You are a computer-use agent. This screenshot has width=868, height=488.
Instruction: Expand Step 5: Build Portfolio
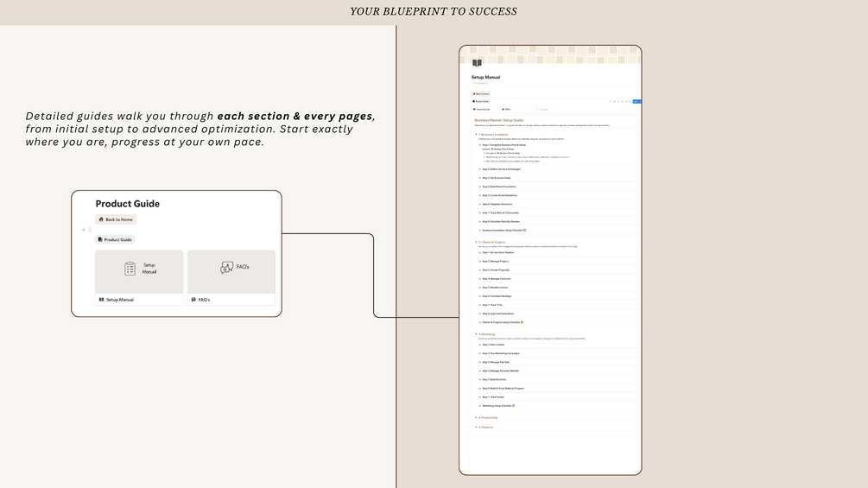[x=480, y=379]
